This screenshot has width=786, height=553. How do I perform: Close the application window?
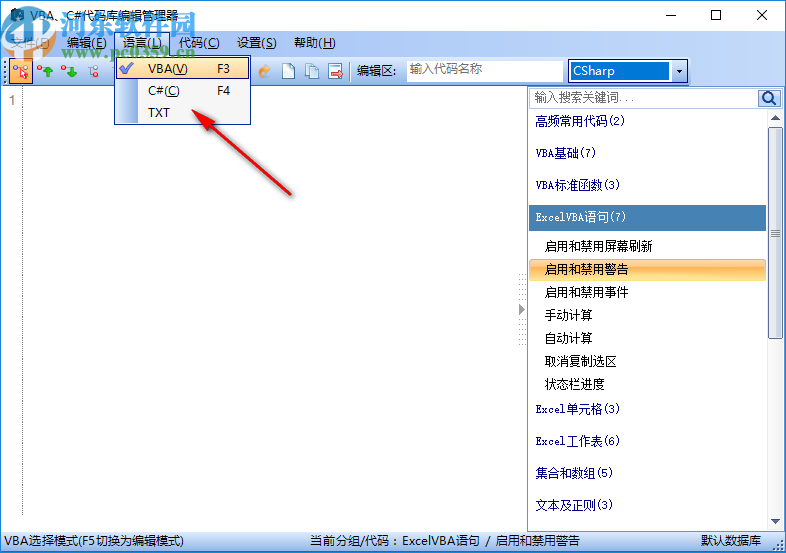click(x=761, y=16)
